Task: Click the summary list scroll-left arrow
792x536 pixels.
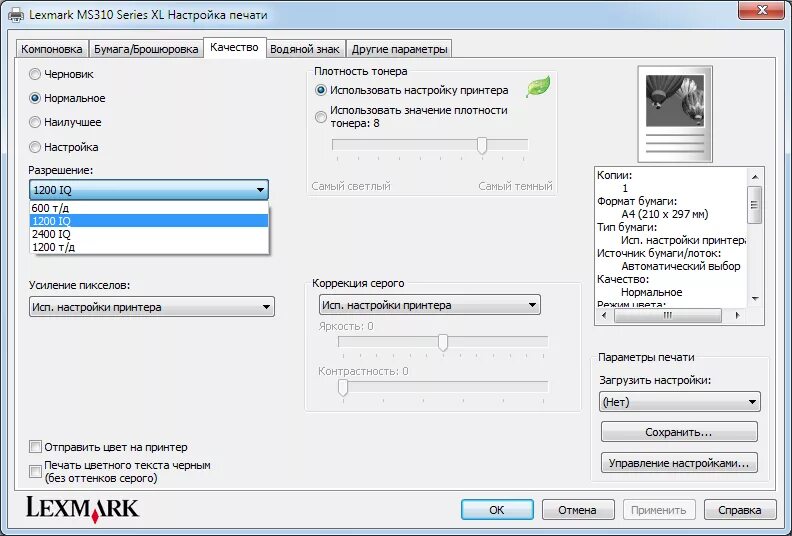Action: (x=604, y=315)
